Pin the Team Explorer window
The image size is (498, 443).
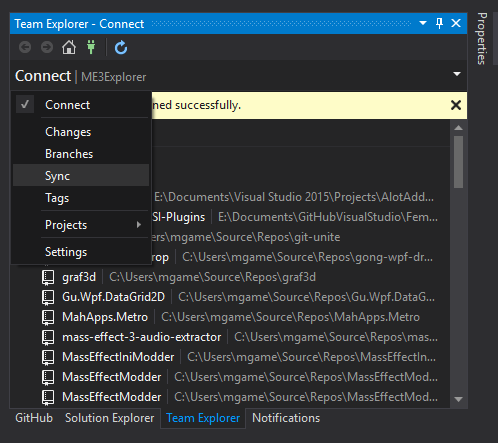[x=439, y=23]
